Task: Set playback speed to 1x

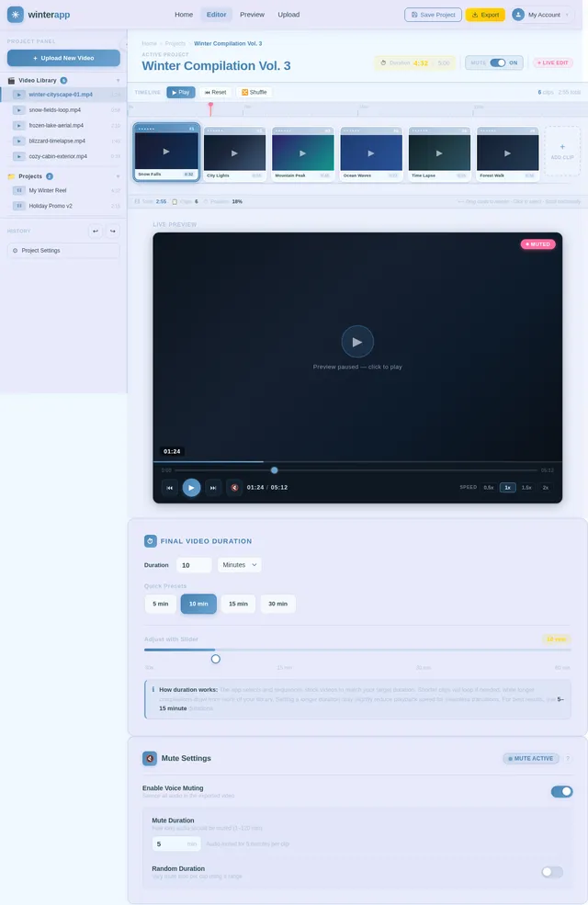Action: click(508, 488)
